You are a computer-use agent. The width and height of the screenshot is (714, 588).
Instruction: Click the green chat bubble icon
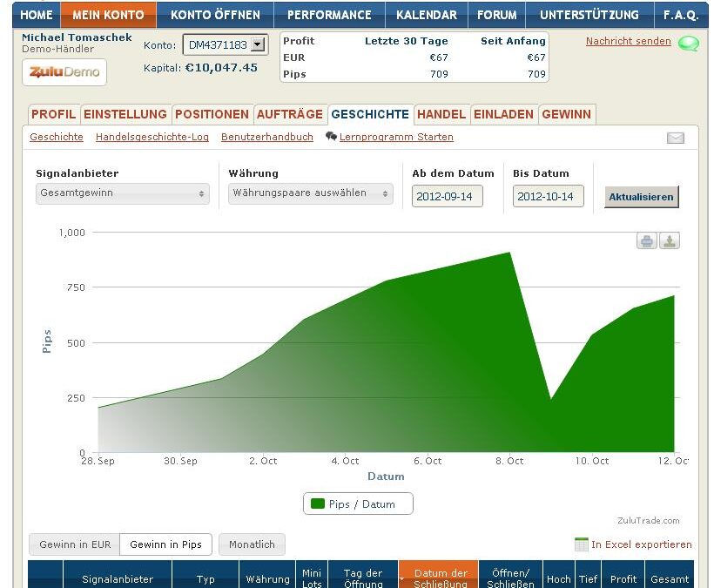[688, 44]
